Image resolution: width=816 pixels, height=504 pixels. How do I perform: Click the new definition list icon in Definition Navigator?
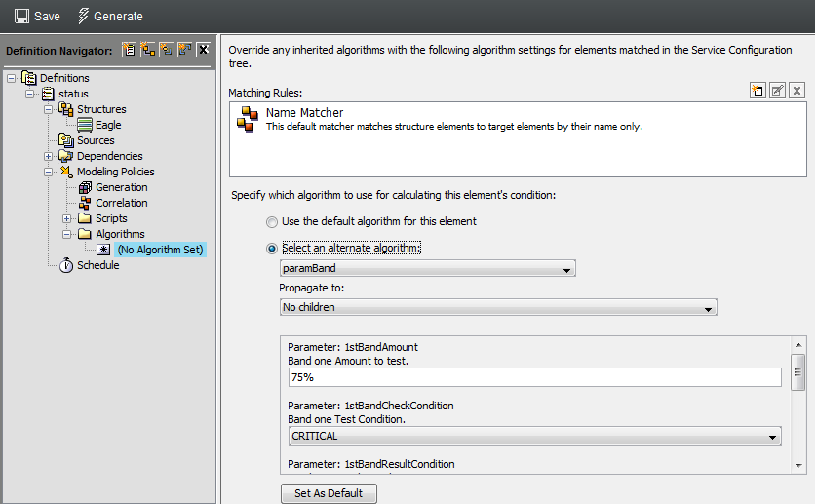(129, 50)
